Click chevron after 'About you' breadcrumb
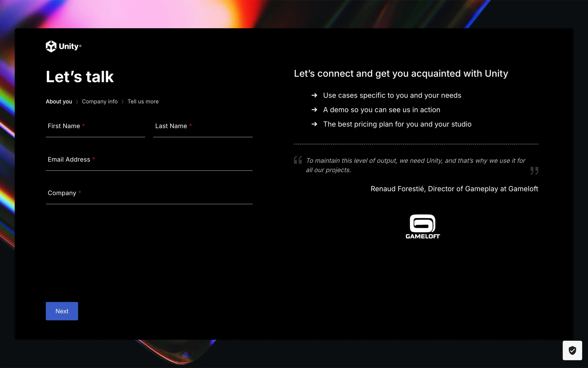 (x=77, y=102)
